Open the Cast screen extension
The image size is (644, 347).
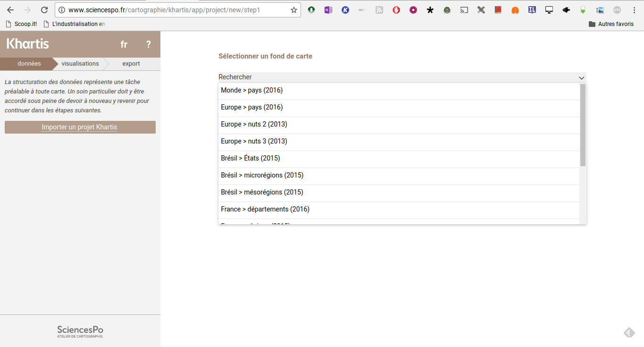[464, 10]
